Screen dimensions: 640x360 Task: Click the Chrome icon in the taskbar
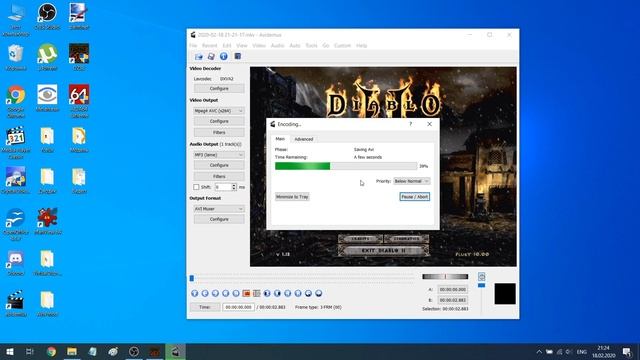coord(51,351)
